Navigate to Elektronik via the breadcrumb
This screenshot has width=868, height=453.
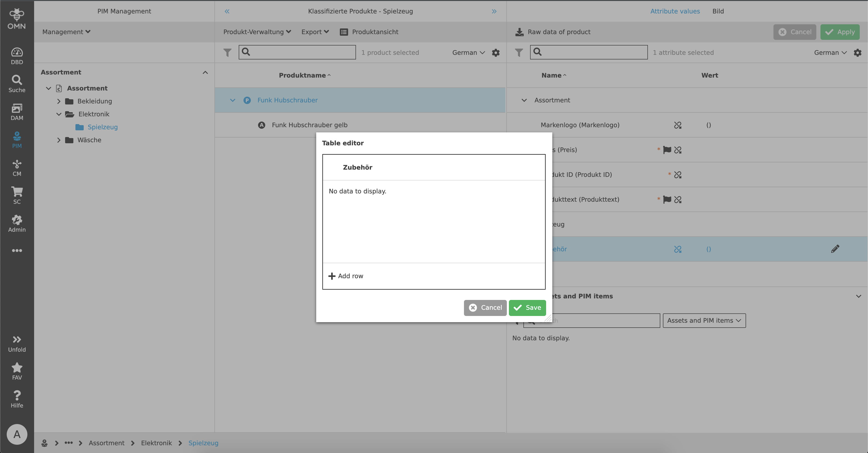[156, 443]
